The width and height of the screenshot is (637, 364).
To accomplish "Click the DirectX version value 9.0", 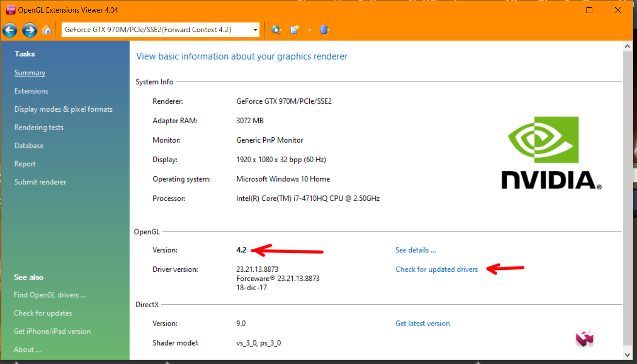I will click(241, 323).
